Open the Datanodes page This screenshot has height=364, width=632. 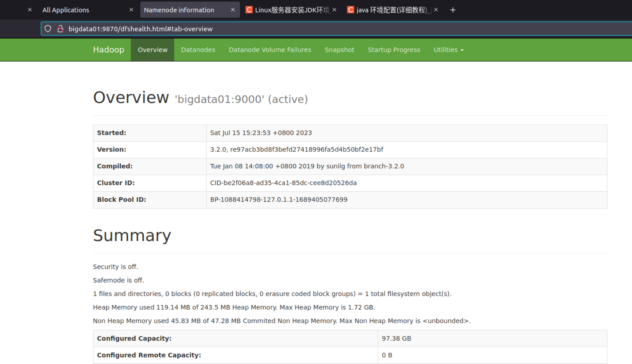[x=198, y=50]
